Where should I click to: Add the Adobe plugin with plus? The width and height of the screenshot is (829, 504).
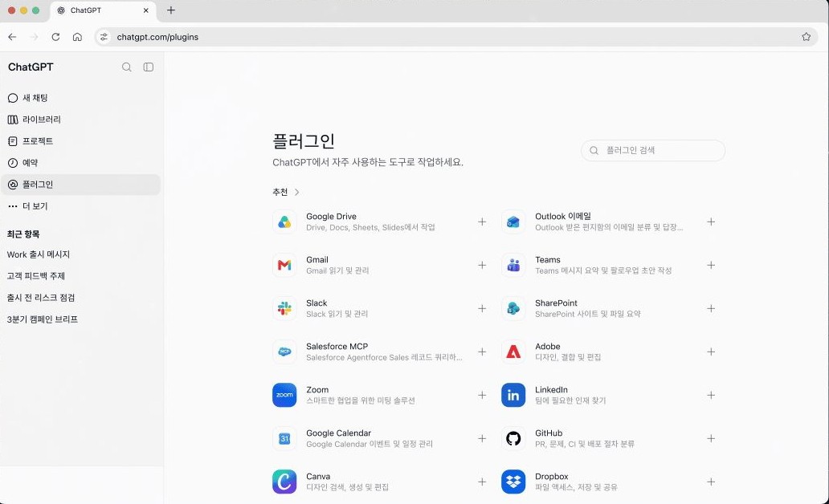[x=711, y=352]
